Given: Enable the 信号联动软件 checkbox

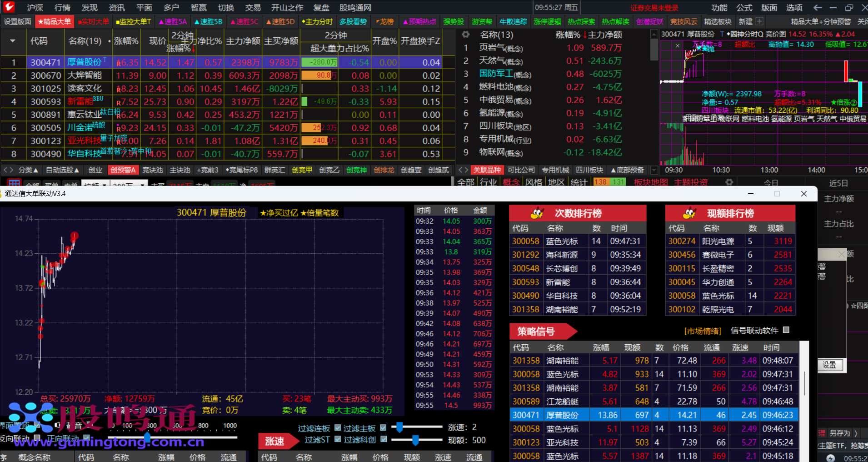Looking at the screenshot, I should pyautogui.click(x=786, y=330).
